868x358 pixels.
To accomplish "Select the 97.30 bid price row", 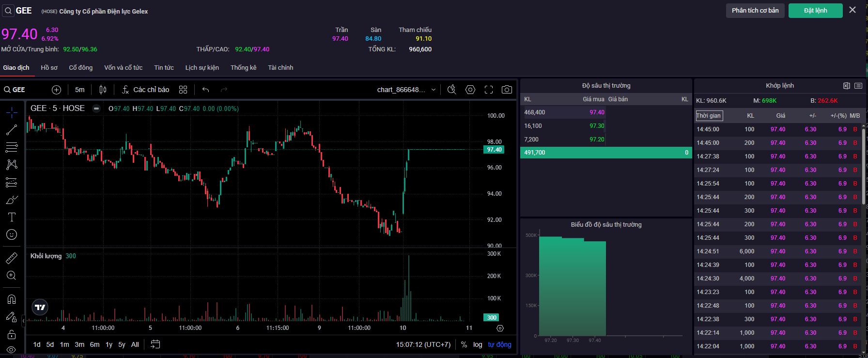I will [x=606, y=126].
